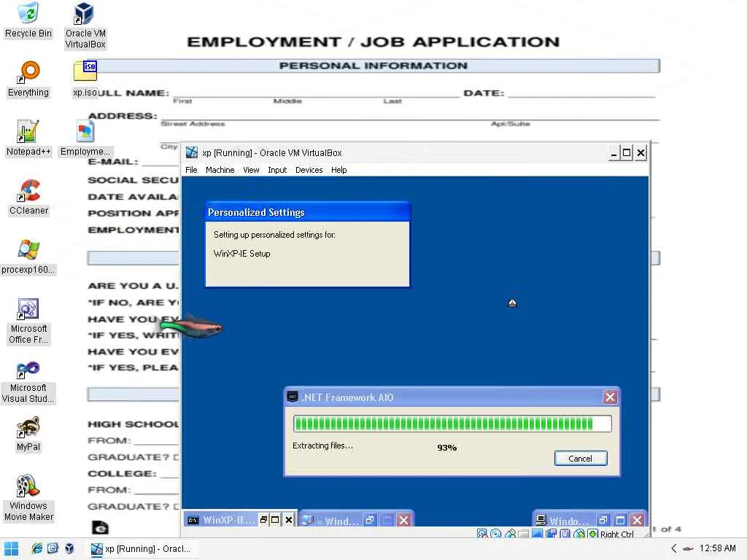Select the Notepad++ desktop shortcut
The height and width of the screenshot is (560, 747).
(x=28, y=138)
